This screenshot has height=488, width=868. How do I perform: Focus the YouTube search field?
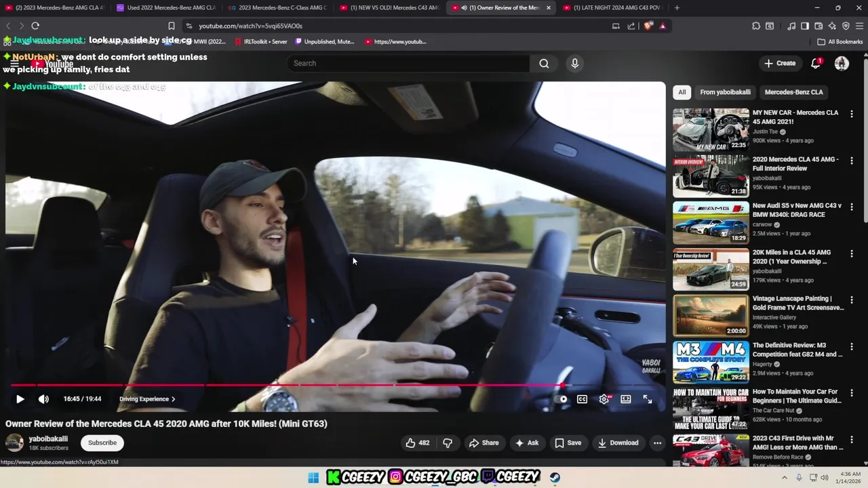coord(408,63)
